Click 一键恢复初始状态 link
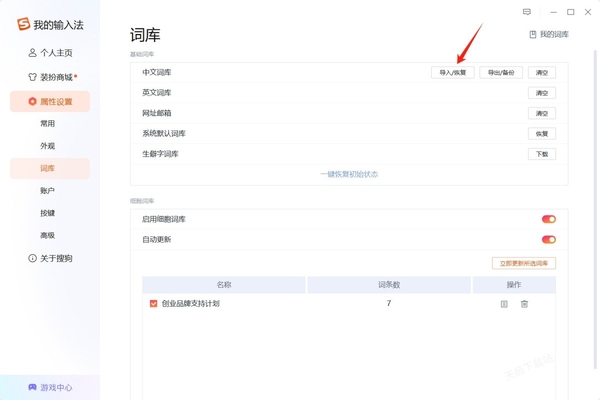The height and width of the screenshot is (400, 600). coord(349,174)
